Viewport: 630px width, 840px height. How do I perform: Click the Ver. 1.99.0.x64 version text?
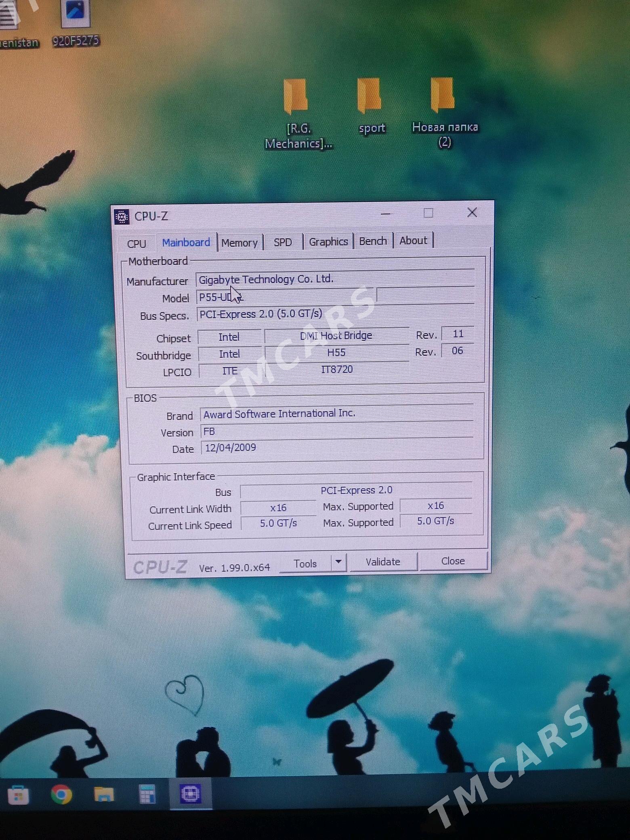[234, 567]
